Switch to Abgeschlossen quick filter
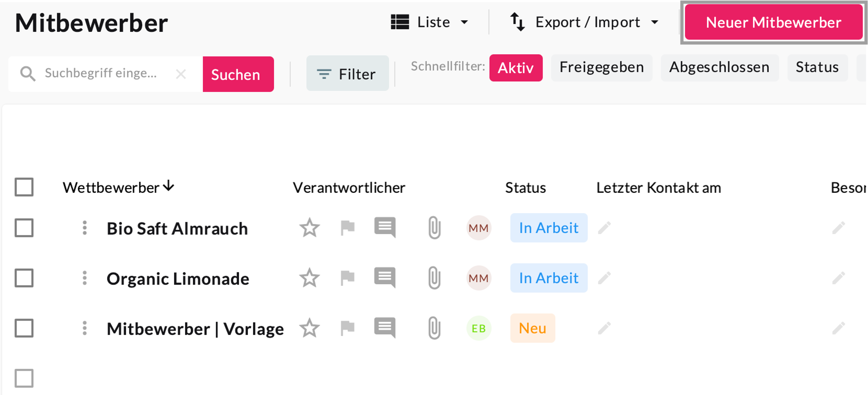Screen dimensions: 868x395 pos(719,67)
